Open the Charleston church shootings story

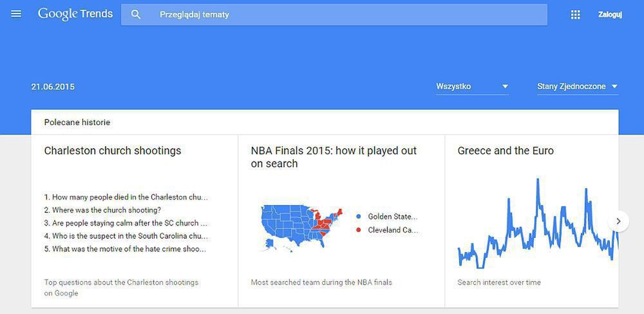click(113, 151)
